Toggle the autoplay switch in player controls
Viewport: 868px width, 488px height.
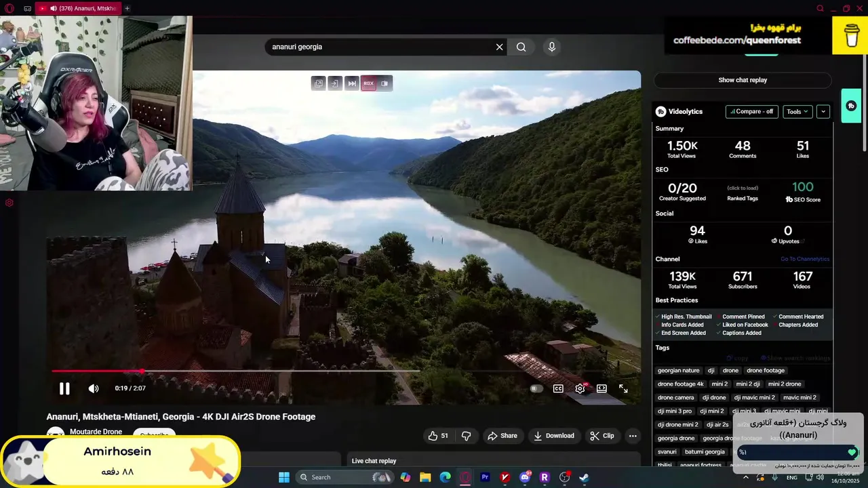coord(536,388)
